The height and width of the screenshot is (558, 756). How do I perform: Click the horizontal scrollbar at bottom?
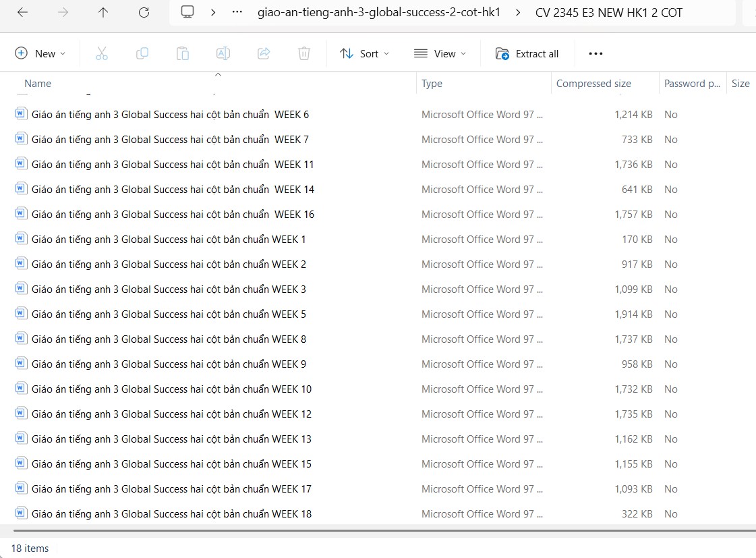(378, 530)
